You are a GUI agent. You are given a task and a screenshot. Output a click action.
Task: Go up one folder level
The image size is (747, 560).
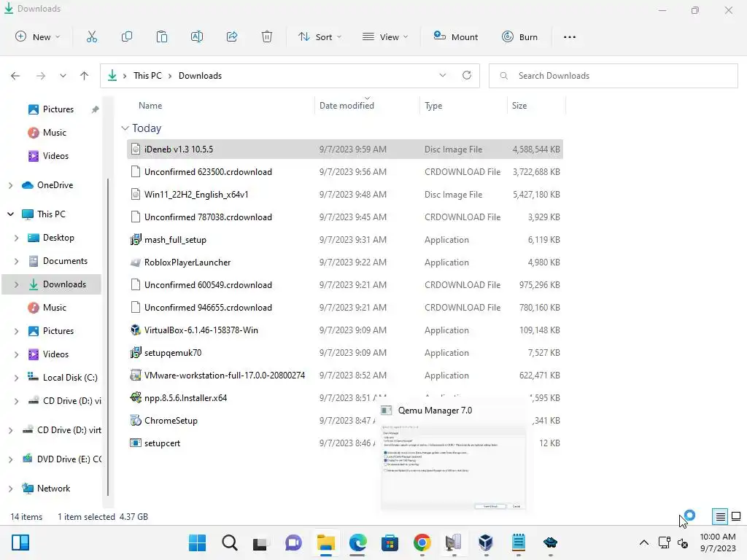85,76
